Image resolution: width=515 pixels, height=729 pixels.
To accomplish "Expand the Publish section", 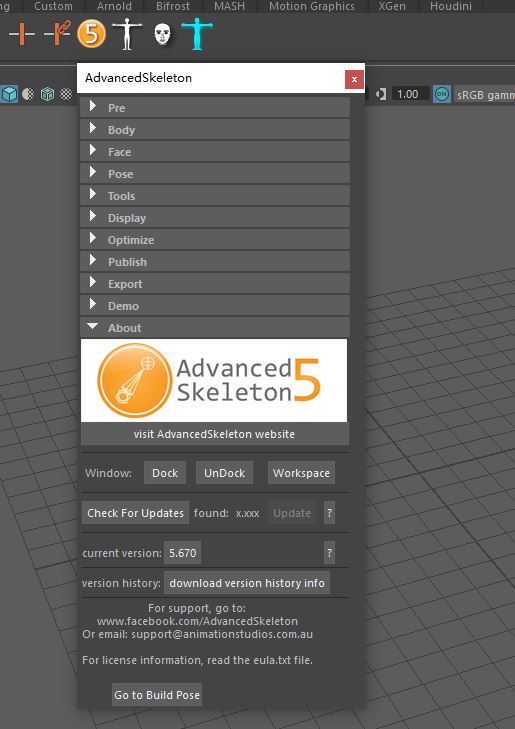I will pyautogui.click(x=215, y=261).
